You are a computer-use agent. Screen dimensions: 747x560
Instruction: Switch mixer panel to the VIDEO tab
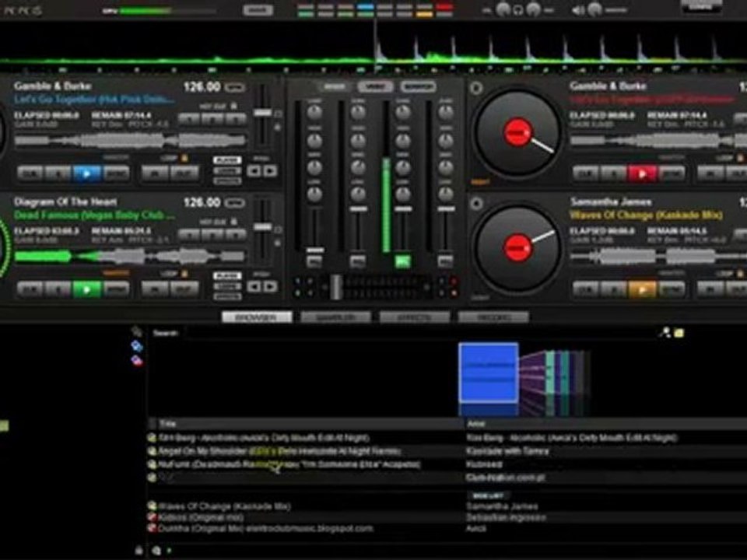point(375,86)
